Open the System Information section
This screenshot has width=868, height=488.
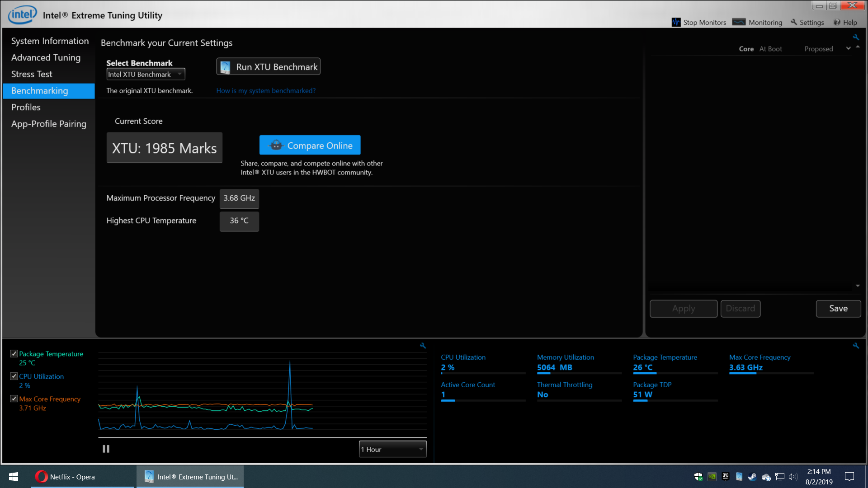click(x=50, y=41)
